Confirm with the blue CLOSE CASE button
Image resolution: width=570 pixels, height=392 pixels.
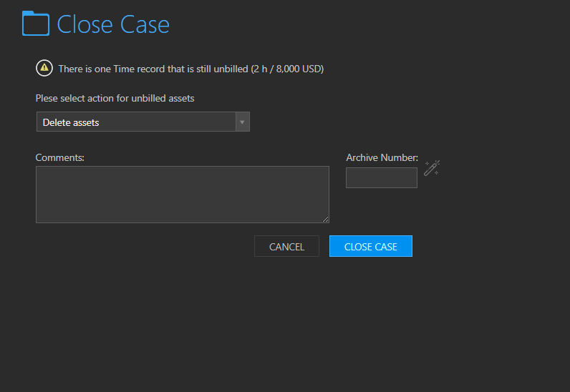371,246
